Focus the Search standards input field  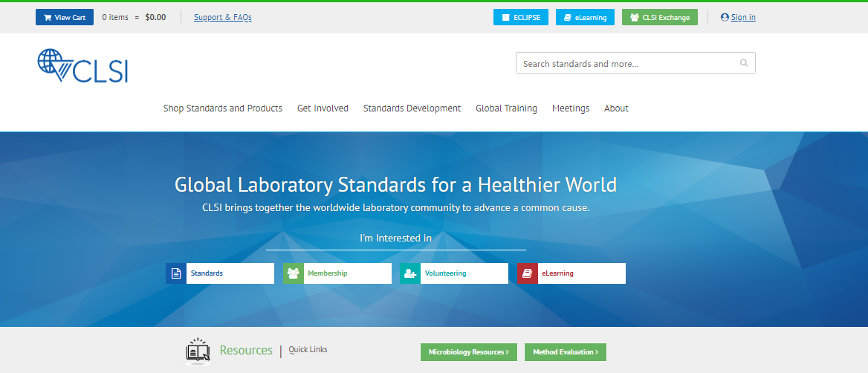point(635,63)
